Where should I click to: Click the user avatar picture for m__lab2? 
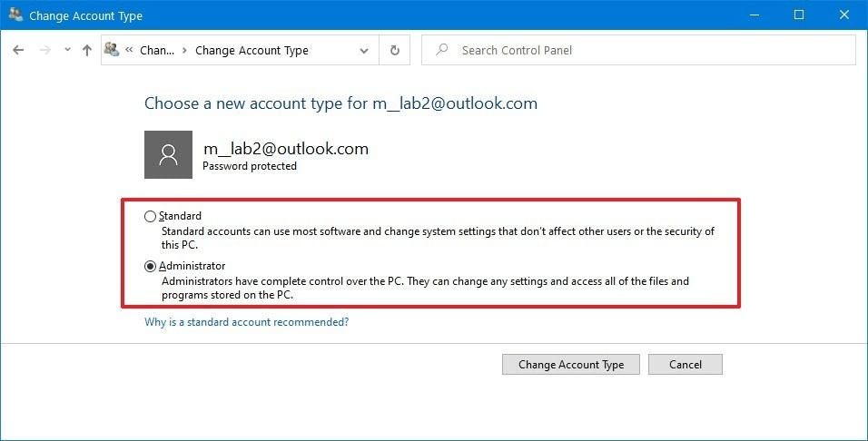[x=168, y=154]
